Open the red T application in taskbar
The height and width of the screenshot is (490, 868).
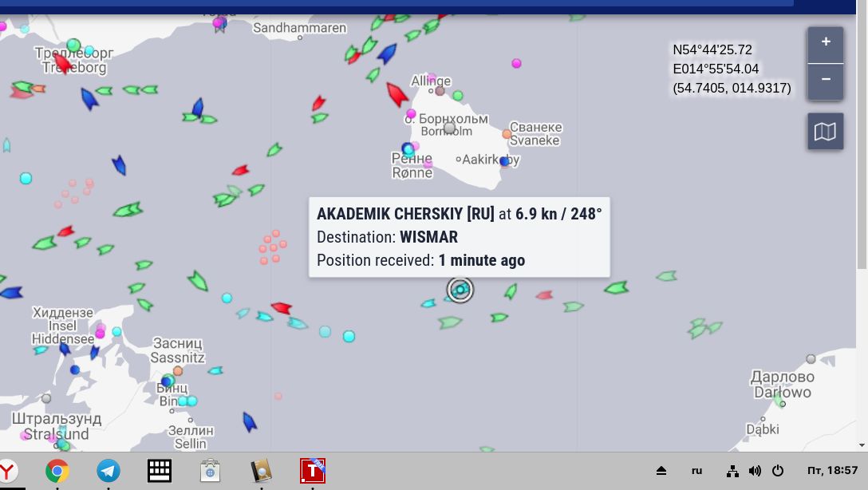coord(312,471)
